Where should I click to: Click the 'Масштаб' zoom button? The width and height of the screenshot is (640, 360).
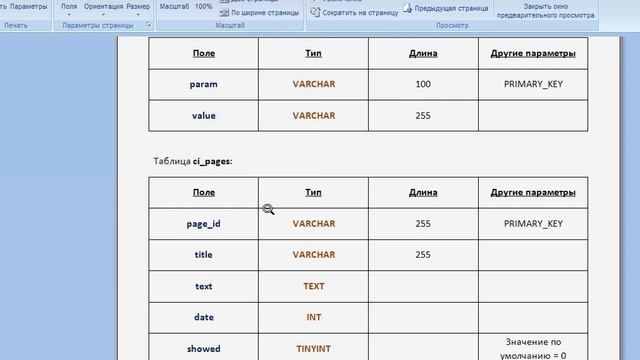[x=174, y=7]
